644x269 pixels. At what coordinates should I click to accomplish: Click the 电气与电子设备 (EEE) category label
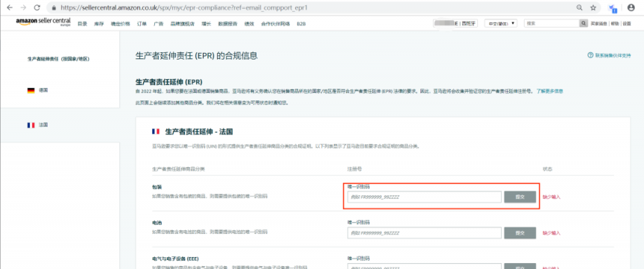click(175, 259)
